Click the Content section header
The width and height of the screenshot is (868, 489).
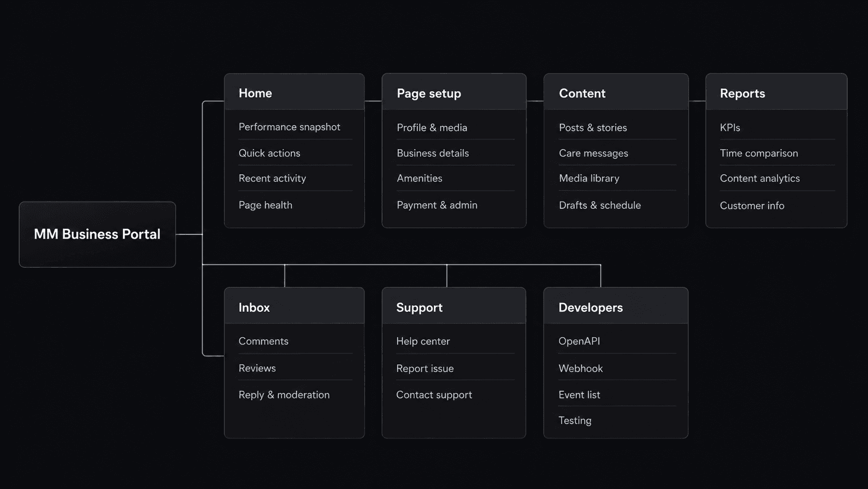tap(616, 92)
